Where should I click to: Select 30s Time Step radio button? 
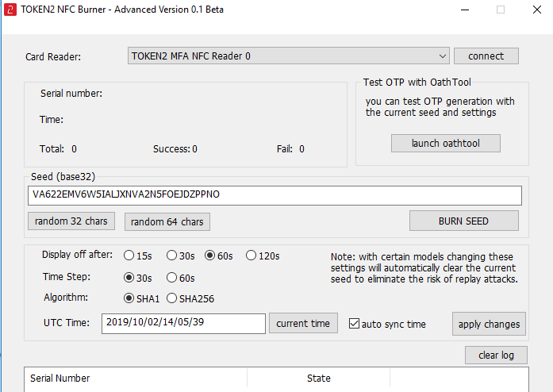129,278
